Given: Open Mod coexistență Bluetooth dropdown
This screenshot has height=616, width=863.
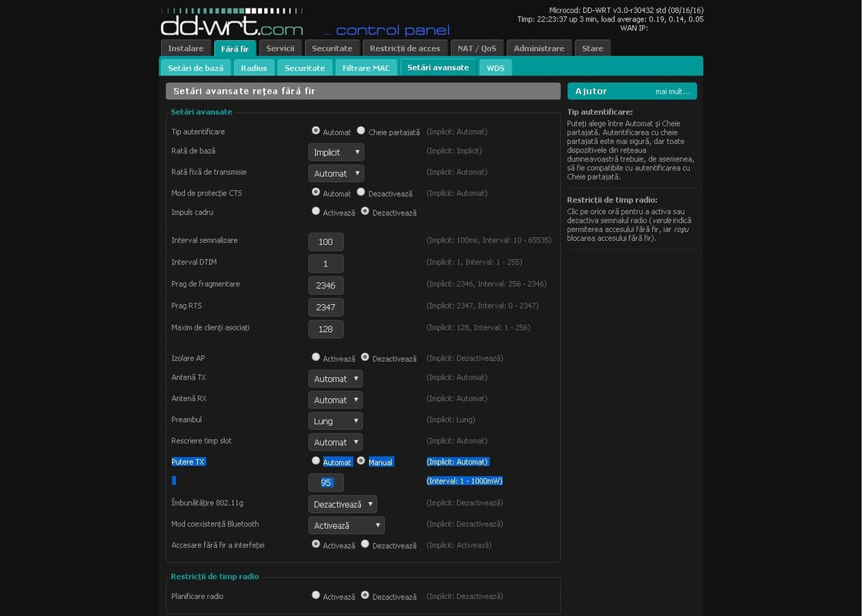Looking at the screenshot, I should [346, 525].
